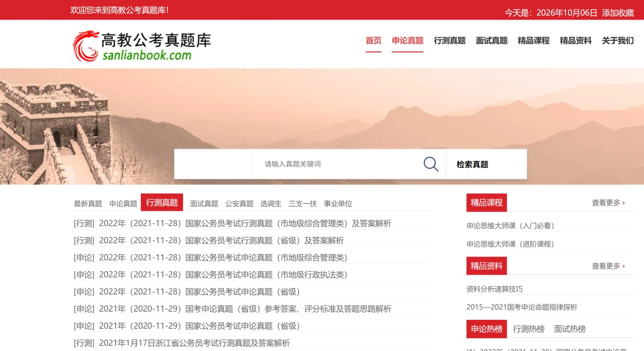Image resolution: width=644 pixels, height=351 pixels.
Task: Open 面试真题 in the top navigation
Action: point(492,41)
